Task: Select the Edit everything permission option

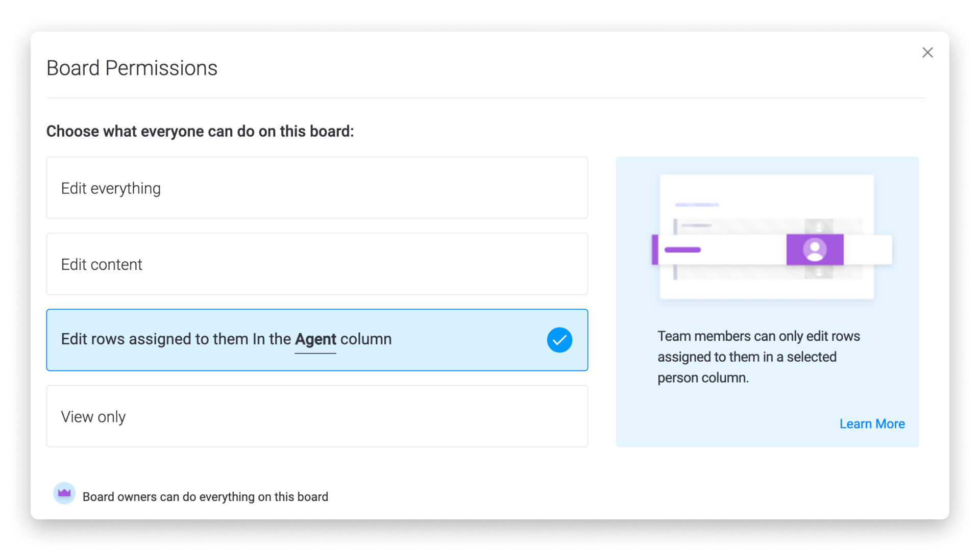Action: pos(316,188)
